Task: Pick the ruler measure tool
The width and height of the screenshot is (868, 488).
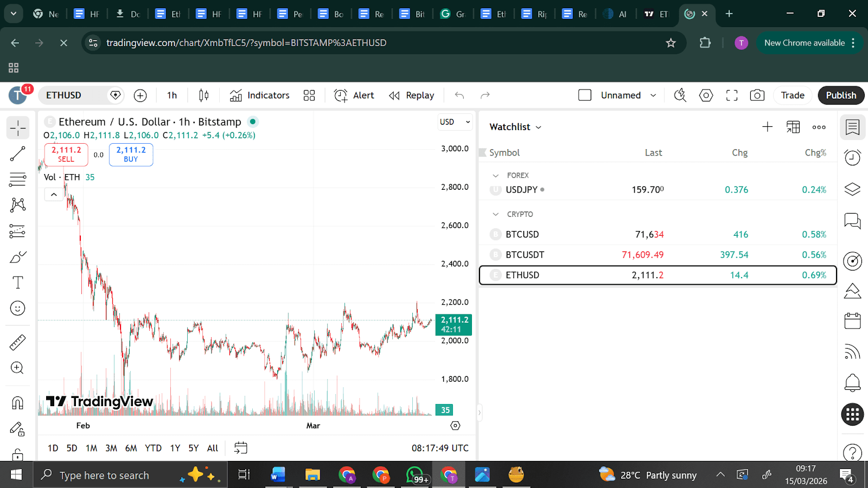Action: [x=18, y=342]
